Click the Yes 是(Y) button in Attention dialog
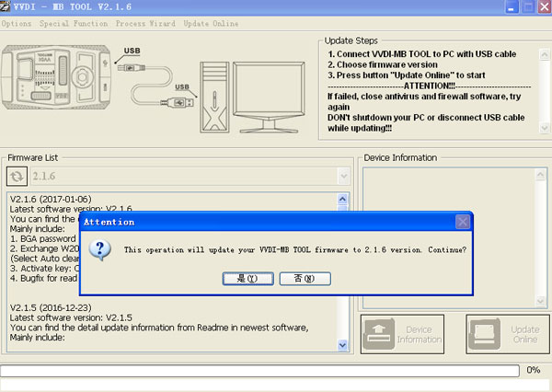This screenshot has width=552, height=392. point(247,279)
